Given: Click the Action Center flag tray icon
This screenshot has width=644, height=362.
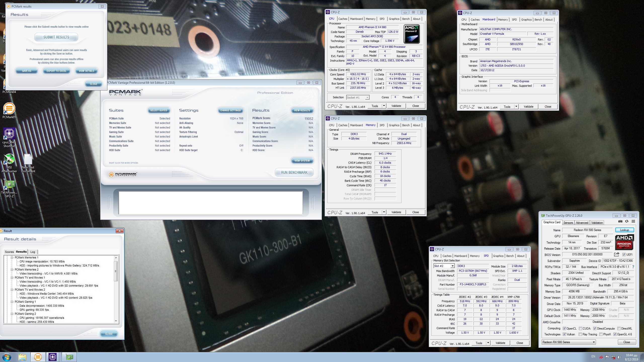Looking at the screenshot, I should pyautogui.click(x=607, y=357).
